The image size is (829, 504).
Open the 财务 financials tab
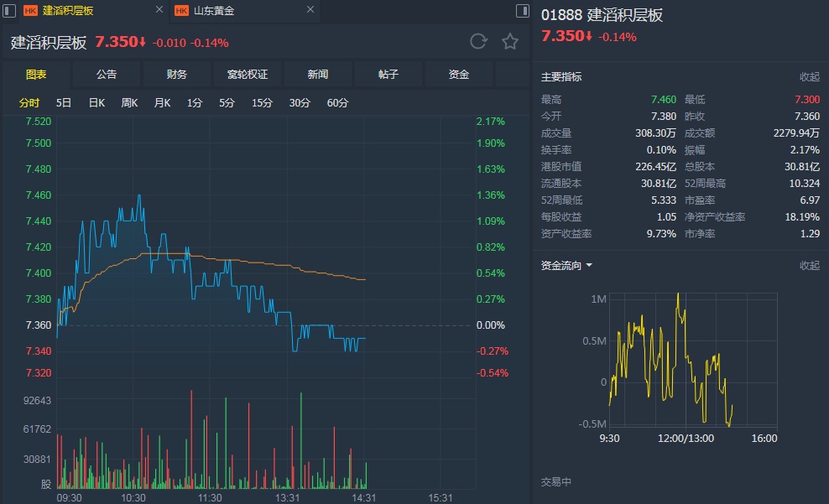pyautogui.click(x=177, y=75)
